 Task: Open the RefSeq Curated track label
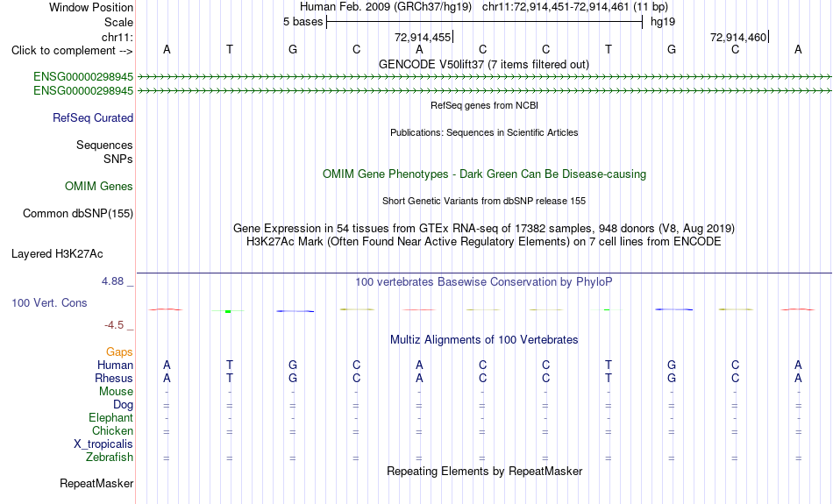(92, 118)
